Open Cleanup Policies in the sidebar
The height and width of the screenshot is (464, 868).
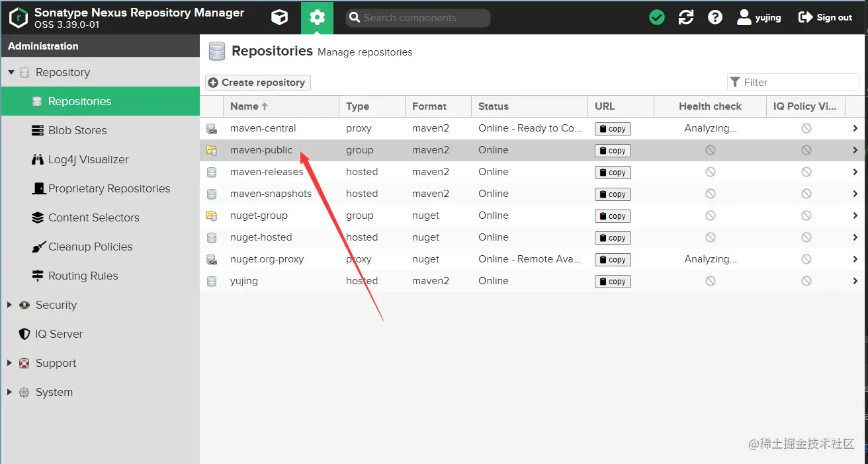tap(101, 247)
